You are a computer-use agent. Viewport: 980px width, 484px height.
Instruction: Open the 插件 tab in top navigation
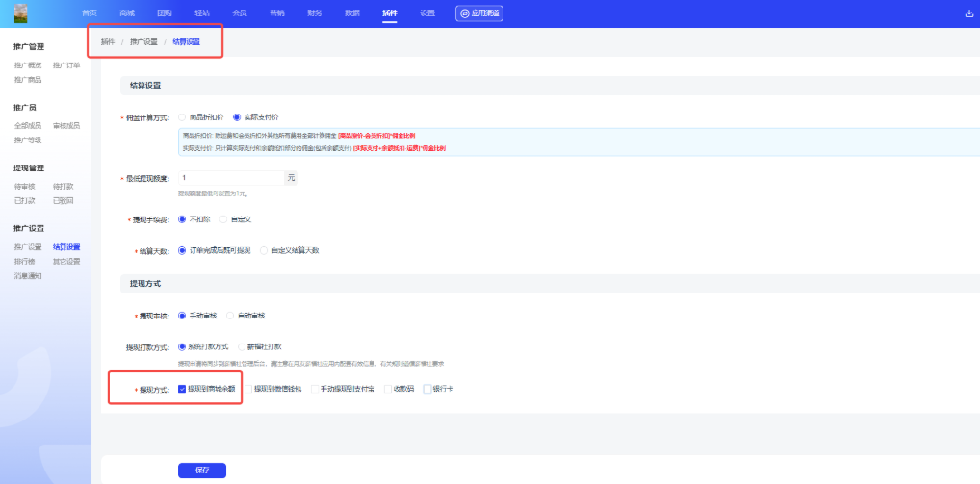click(389, 13)
